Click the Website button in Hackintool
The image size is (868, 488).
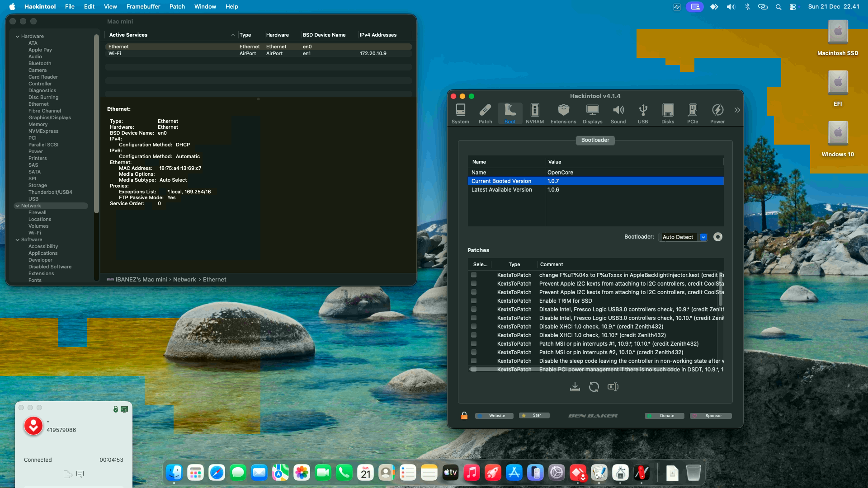coord(494,416)
